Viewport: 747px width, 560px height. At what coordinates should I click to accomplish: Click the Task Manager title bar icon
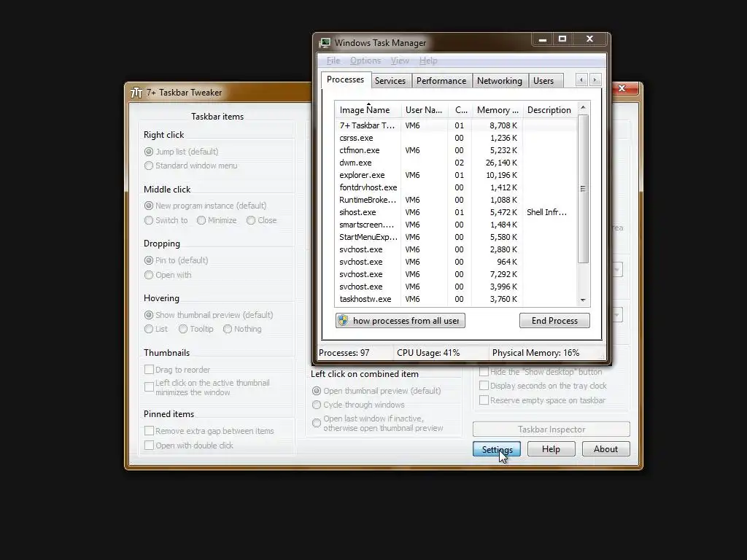coord(325,43)
